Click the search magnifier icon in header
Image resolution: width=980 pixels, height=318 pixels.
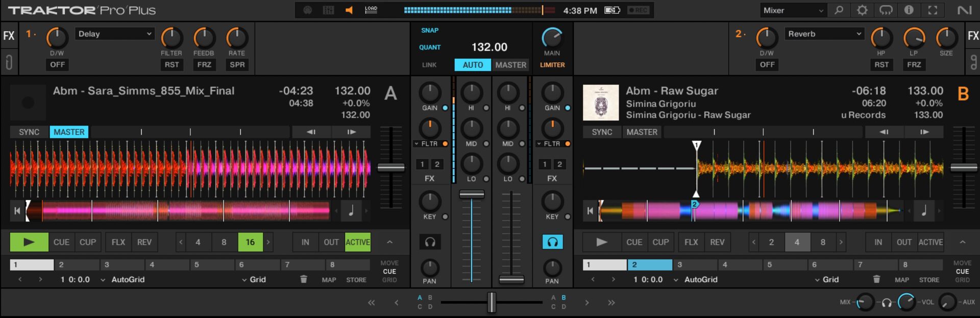pos(839,10)
